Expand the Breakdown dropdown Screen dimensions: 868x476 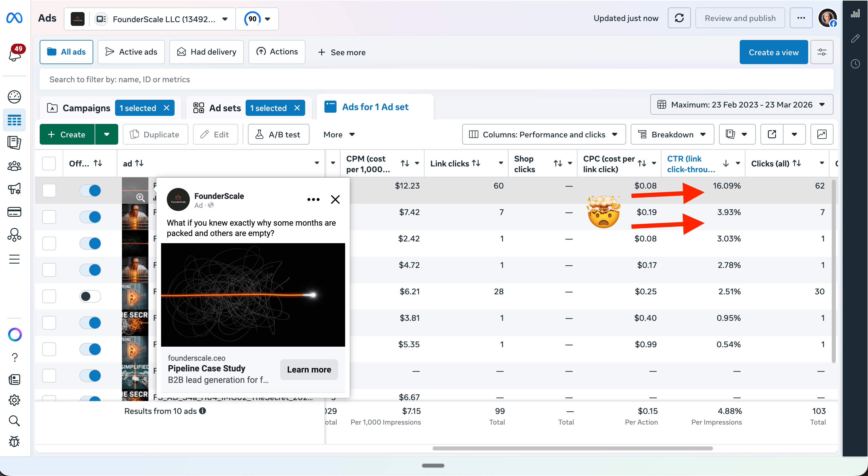[x=672, y=135]
